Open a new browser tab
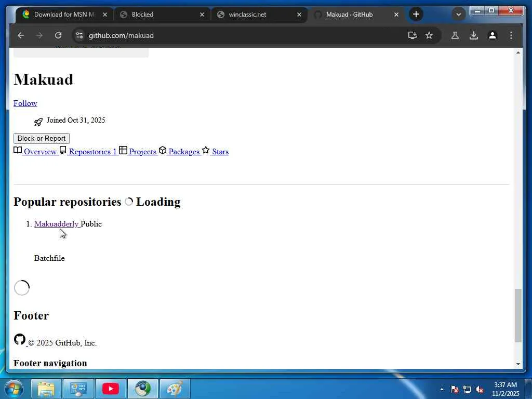532x399 pixels. [x=416, y=14]
